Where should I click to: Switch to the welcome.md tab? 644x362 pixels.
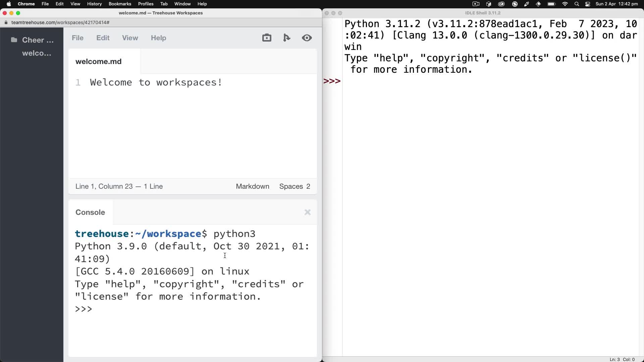pyautogui.click(x=98, y=61)
